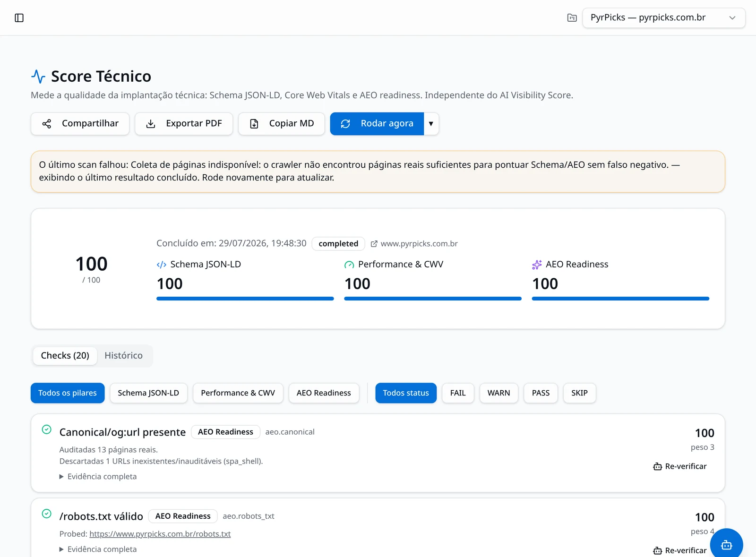Filter checks by Schema JSON-LD pillar
This screenshot has height=557, width=756.
coord(148,393)
